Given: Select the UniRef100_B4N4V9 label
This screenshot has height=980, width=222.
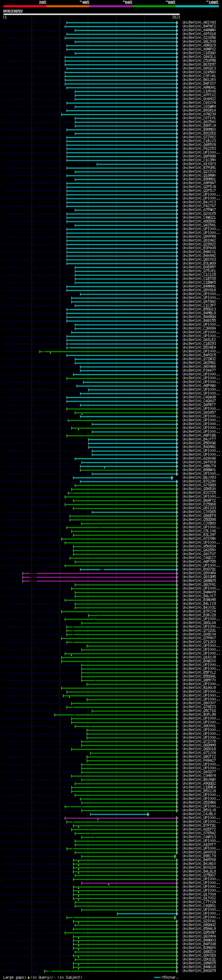Looking at the screenshot, I should (x=199, y=592).
